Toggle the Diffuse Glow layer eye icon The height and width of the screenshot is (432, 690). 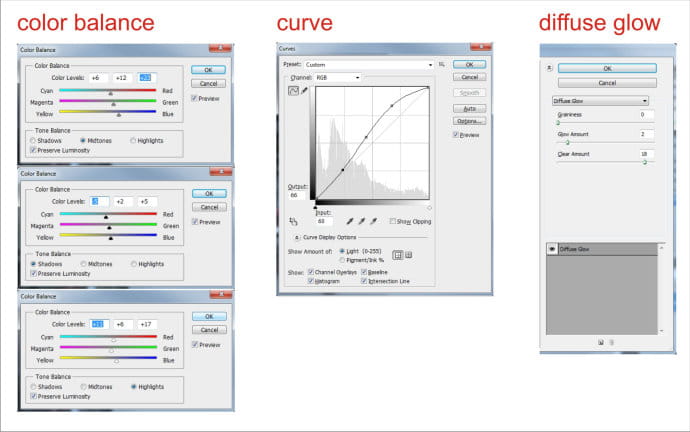(x=550, y=248)
